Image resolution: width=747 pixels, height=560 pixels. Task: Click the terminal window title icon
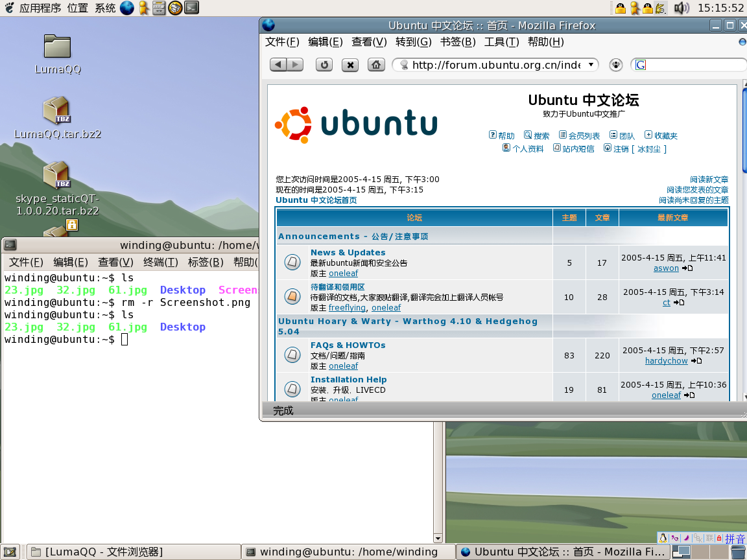10,245
